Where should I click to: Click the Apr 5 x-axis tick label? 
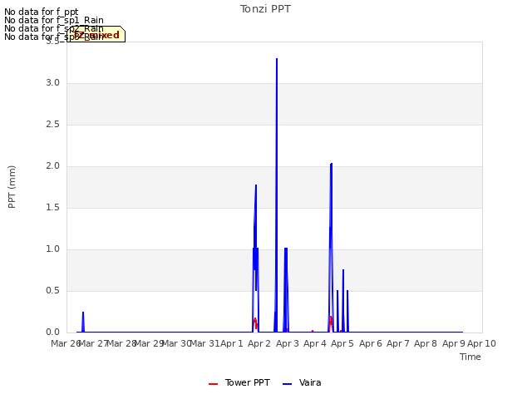click(x=342, y=343)
